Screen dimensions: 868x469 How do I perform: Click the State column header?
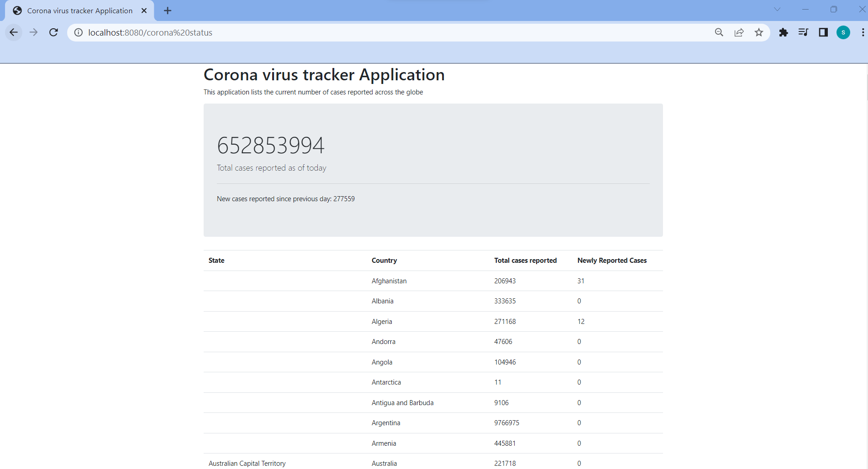click(216, 261)
